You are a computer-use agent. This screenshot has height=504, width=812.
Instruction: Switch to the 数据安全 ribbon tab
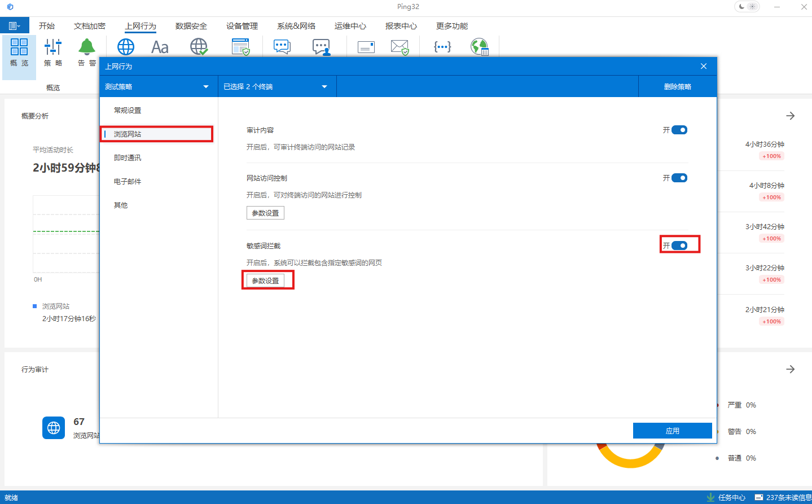point(191,25)
